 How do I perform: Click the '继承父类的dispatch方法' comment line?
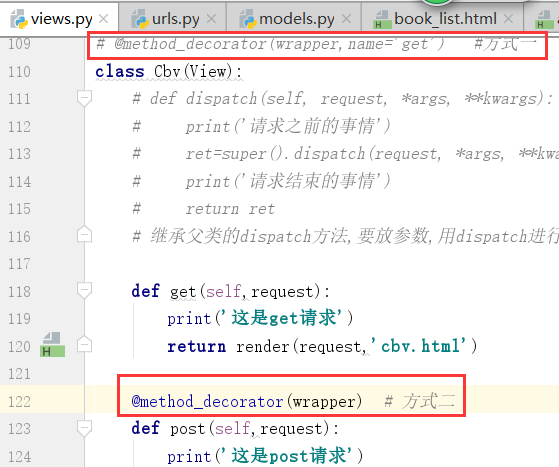click(x=345, y=236)
